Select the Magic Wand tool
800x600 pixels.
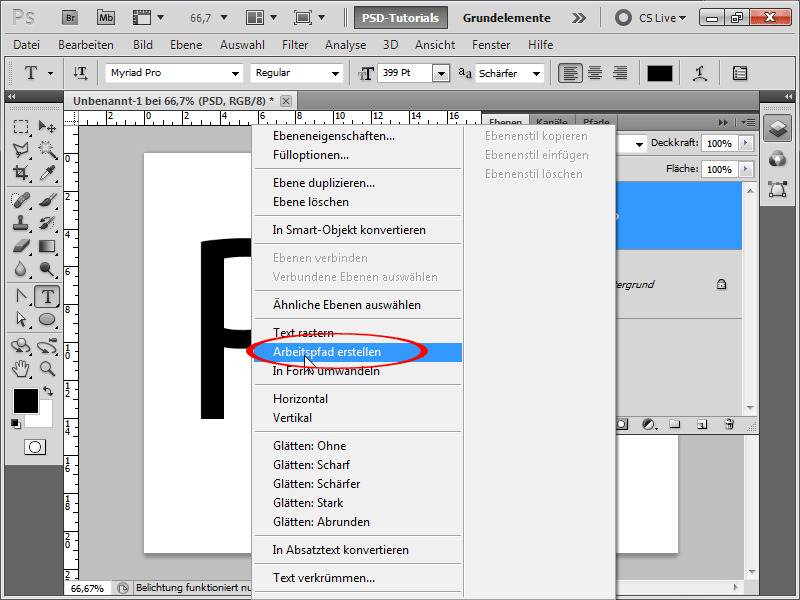[x=47, y=149]
